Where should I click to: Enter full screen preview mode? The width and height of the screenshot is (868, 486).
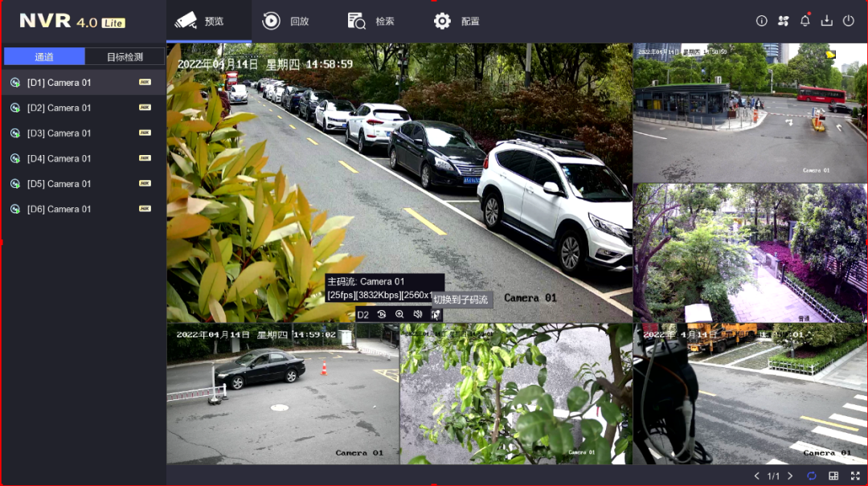point(855,476)
